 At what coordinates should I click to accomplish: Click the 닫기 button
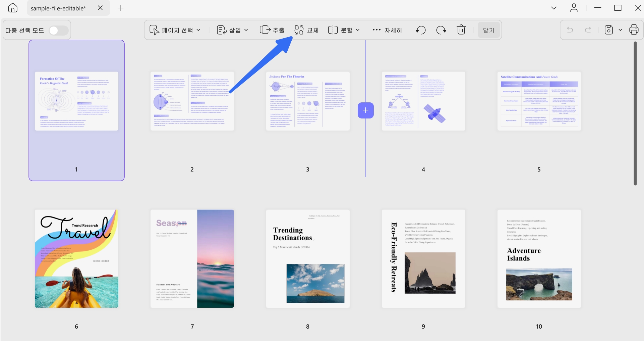pyautogui.click(x=489, y=30)
